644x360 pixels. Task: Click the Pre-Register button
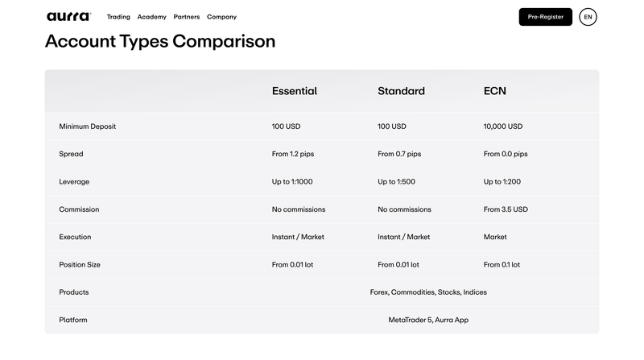546,17
